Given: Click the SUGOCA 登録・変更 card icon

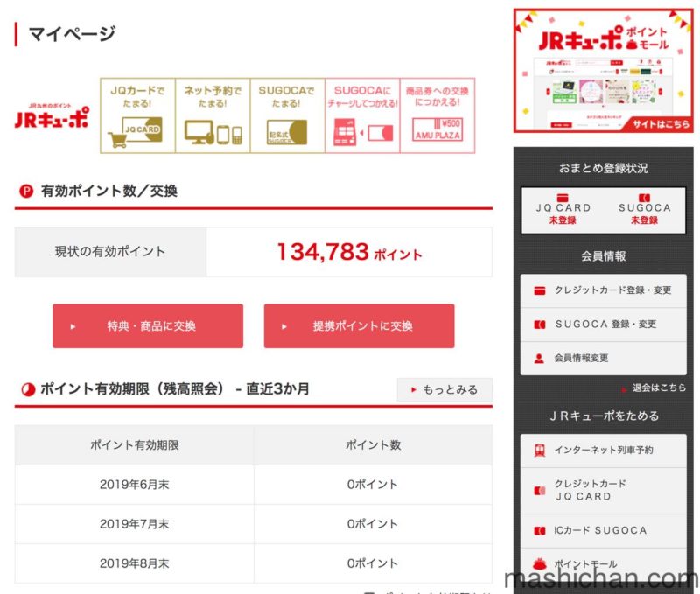Looking at the screenshot, I should 540,325.
